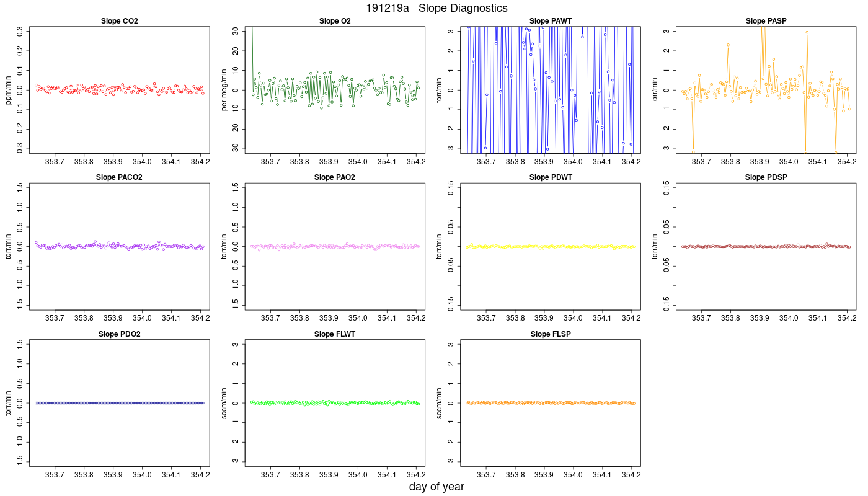Click the 353.7 tick label under Slope CO2

pyautogui.click(x=55, y=163)
